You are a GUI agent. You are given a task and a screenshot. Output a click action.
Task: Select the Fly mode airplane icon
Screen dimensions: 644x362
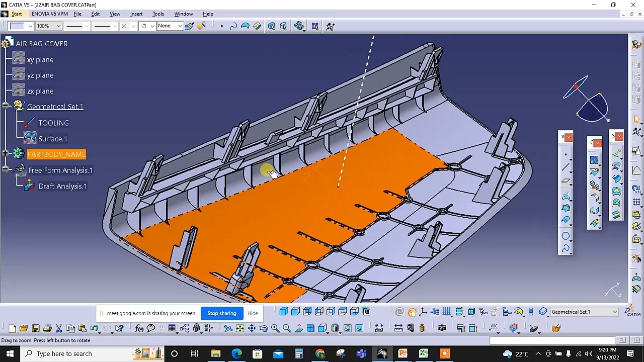[x=228, y=328]
